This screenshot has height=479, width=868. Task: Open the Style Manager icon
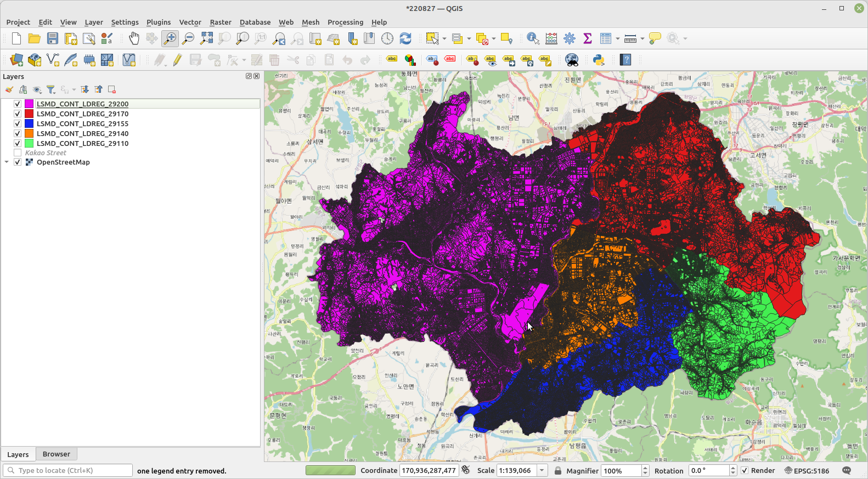(x=107, y=38)
